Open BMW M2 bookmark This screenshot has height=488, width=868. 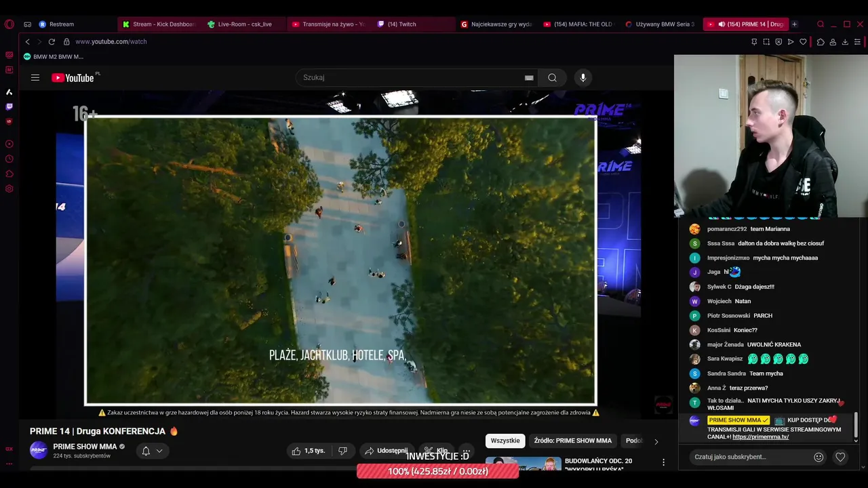pyautogui.click(x=54, y=57)
